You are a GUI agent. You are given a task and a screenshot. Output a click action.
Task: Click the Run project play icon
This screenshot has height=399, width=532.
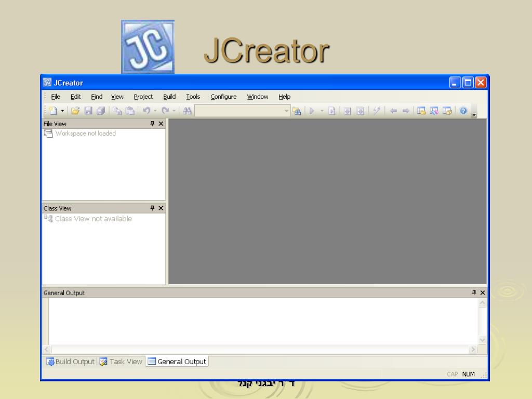[x=312, y=111]
